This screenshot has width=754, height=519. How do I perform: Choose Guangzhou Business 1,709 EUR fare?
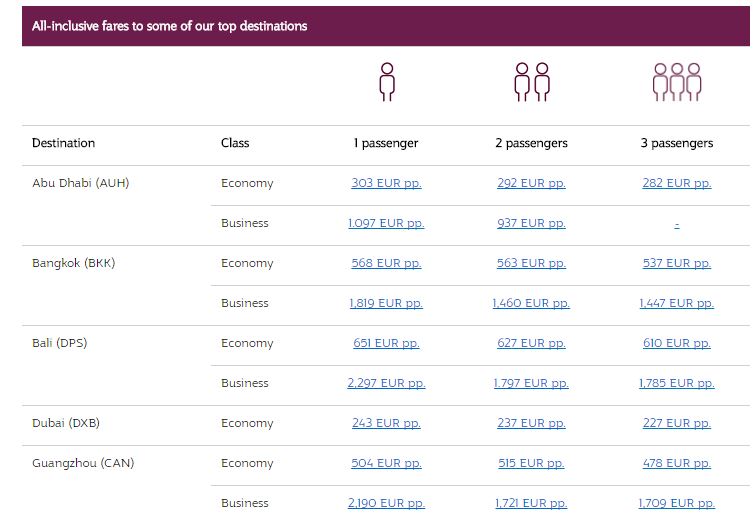pyautogui.click(x=677, y=503)
